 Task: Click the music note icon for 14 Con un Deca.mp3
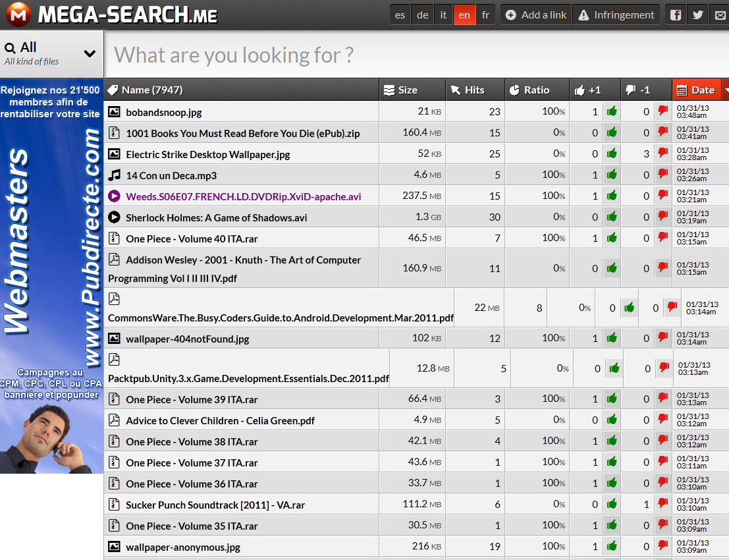[x=114, y=175]
